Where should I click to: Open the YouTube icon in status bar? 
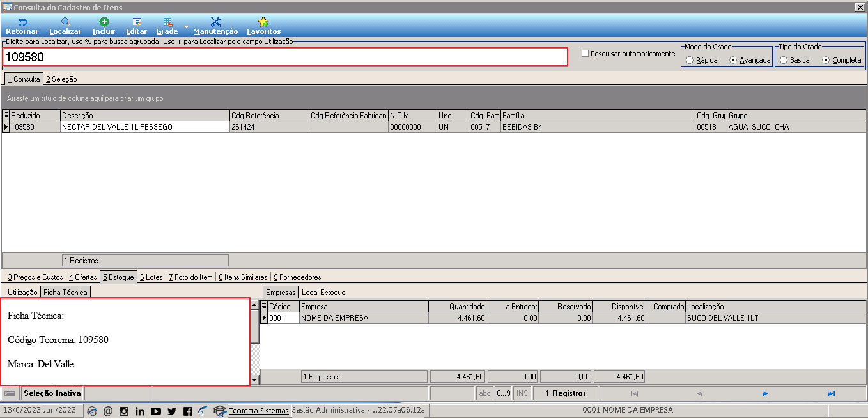click(156, 411)
